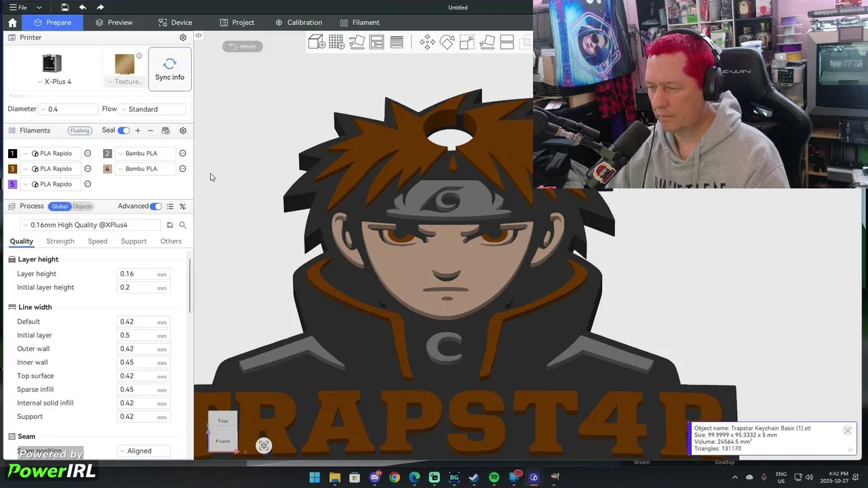Select Global process mode

tap(60, 207)
